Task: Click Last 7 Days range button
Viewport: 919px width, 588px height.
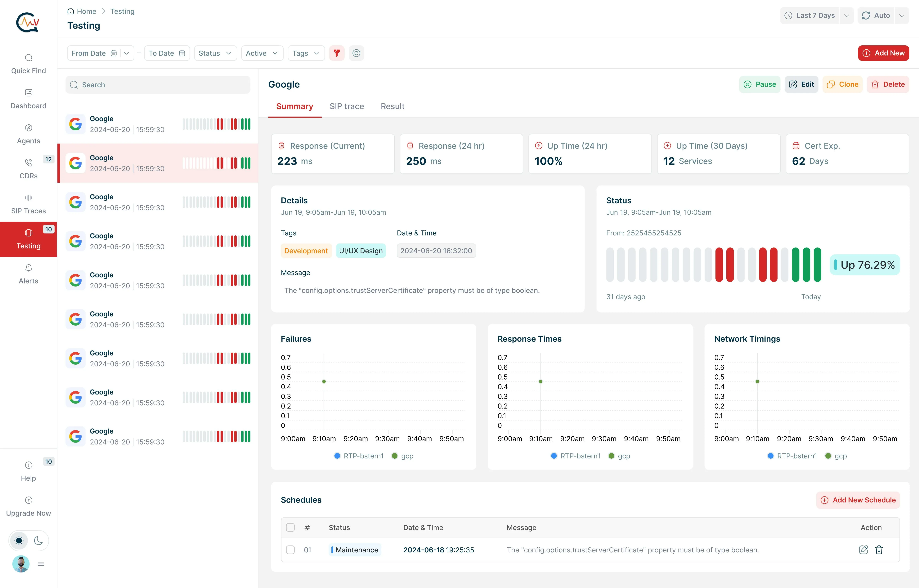Action: click(809, 16)
